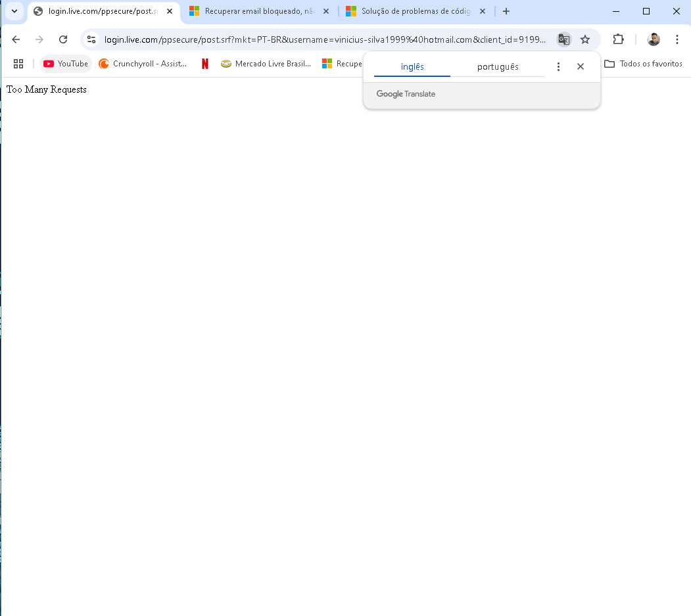Viewport: 691px width, 616px height.
Task: Open the Chrome profile avatar
Action: click(654, 39)
